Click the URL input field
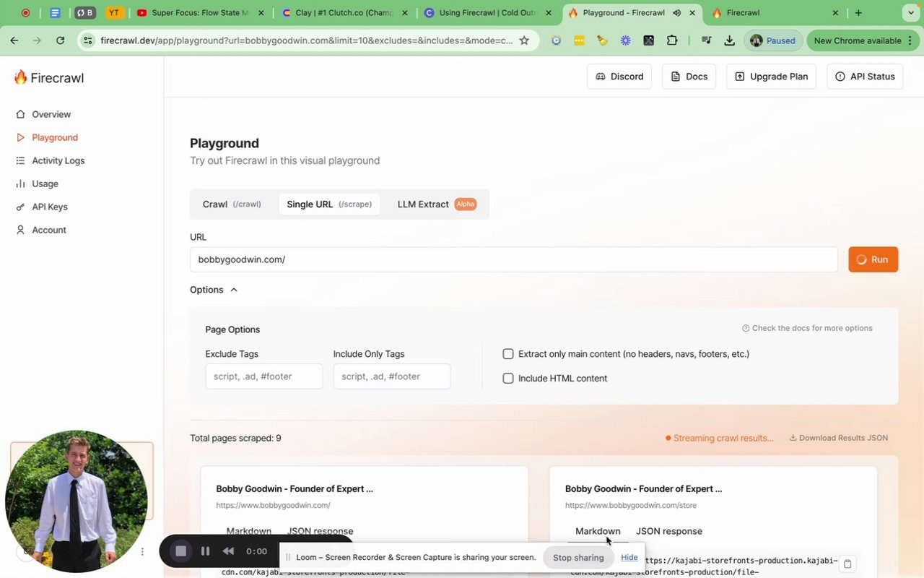924x578 pixels. 513,259
